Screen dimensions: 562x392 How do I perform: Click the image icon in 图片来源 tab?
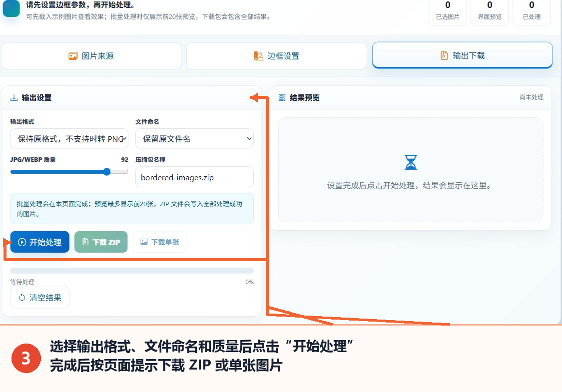pyautogui.click(x=73, y=56)
